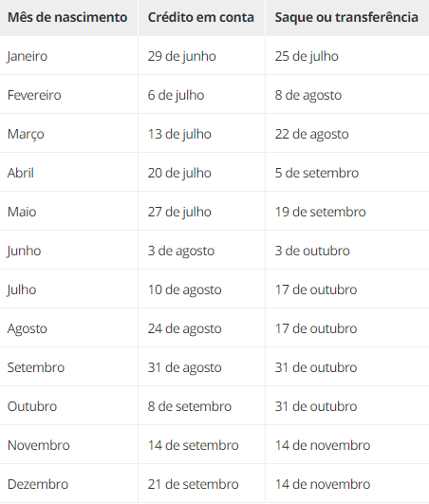Click the '3 de agosto' cell
This screenshot has width=429, height=504.
pos(181,251)
